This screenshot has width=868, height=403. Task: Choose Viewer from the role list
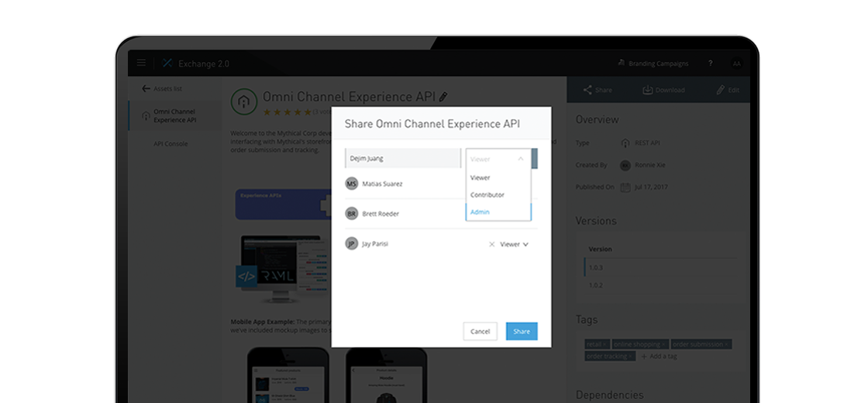(x=498, y=177)
